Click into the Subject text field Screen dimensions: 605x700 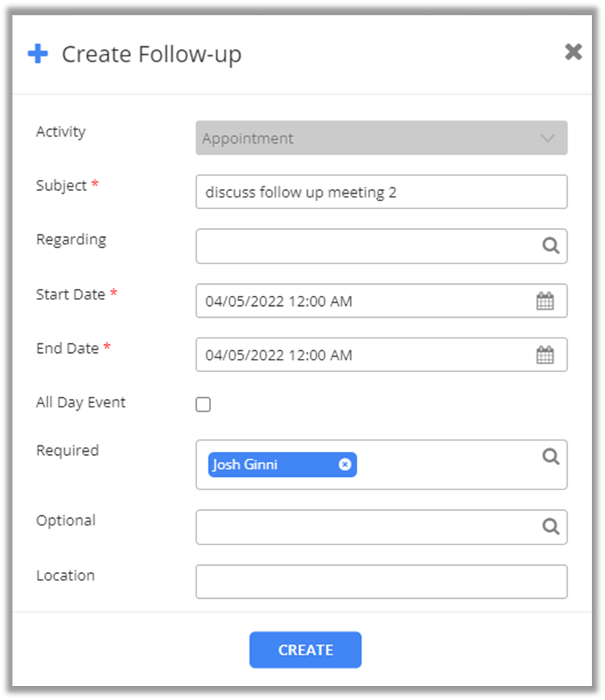click(381, 192)
